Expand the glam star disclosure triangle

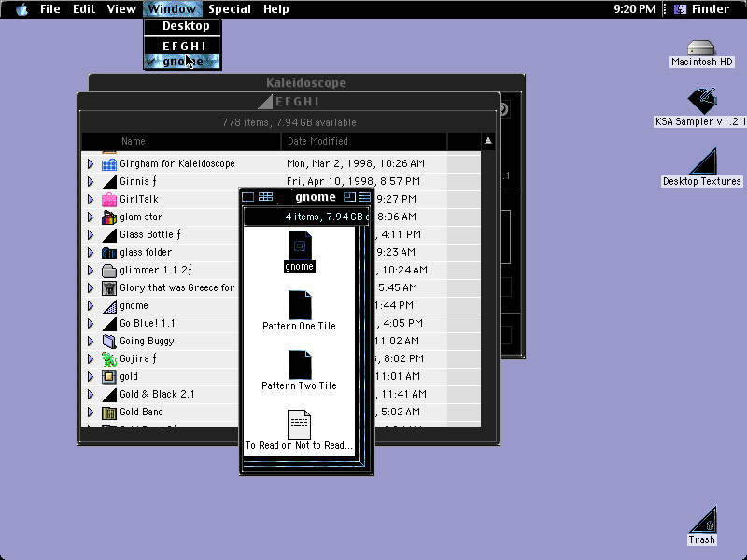click(x=91, y=217)
